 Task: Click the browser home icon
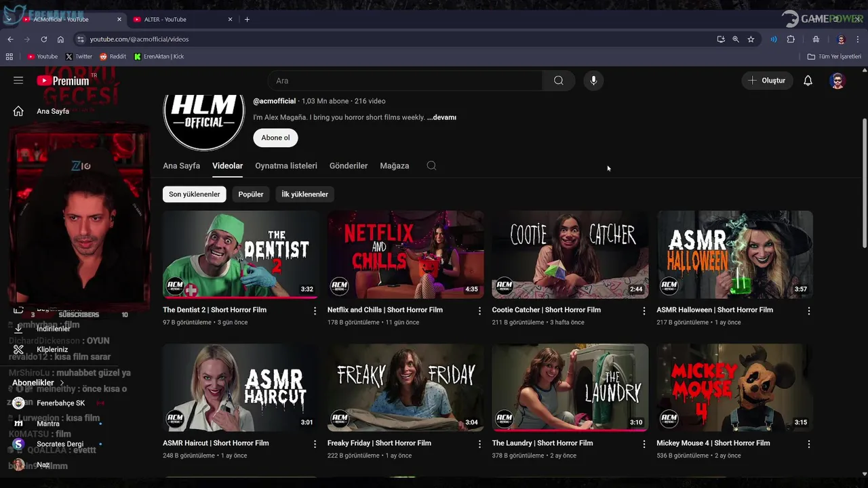pyautogui.click(x=60, y=39)
